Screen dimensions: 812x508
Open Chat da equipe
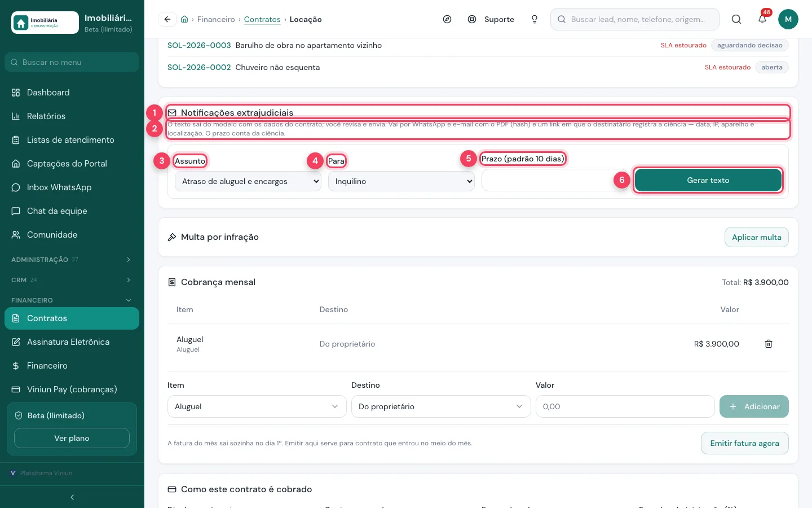pyautogui.click(x=72, y=211)
